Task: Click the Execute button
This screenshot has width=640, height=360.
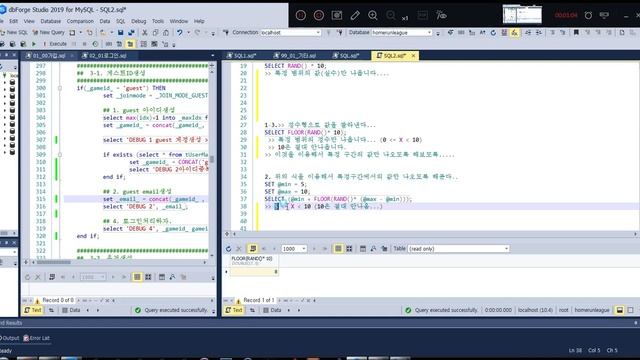Action: click(x=55, y=44)
